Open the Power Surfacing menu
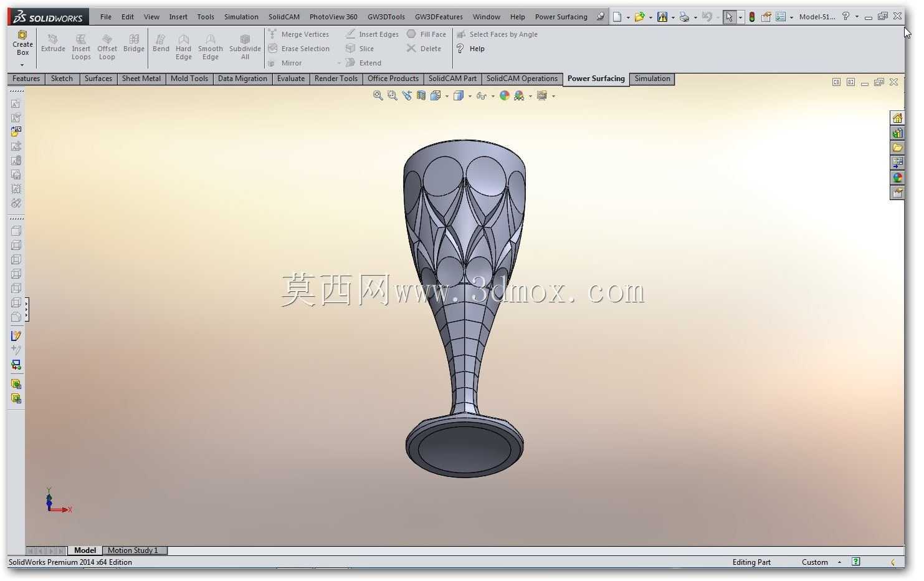 pos(561,17)
